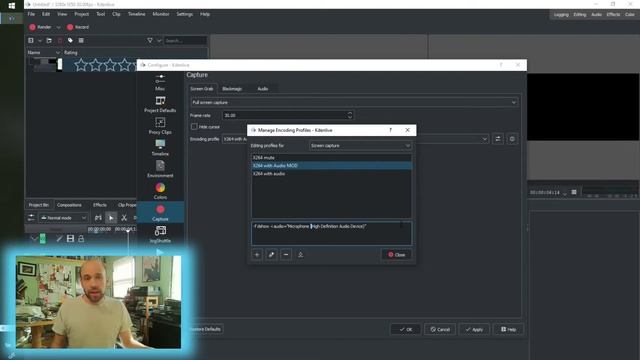This screenshot has height=360, width=640.
Task: Click the red delete clip icon in Project Bin
Action: 60,40
